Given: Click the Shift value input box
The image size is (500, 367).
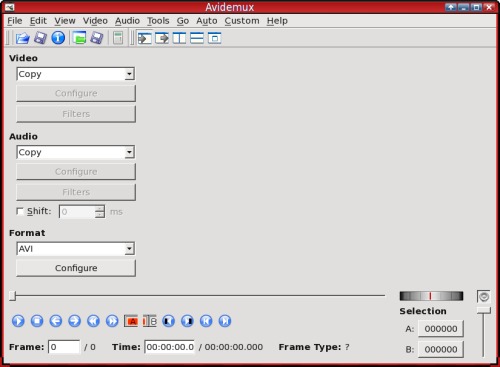Looking at the screenshot, I should (x=77, y=212).
